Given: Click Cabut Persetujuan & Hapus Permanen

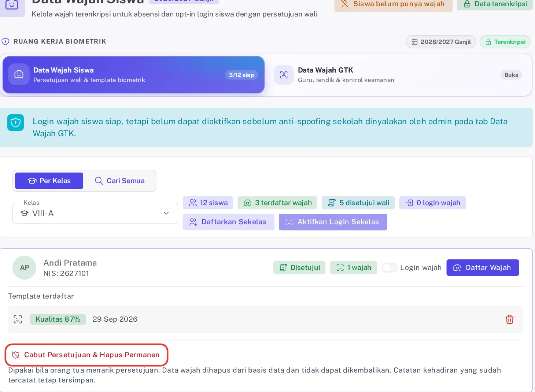Looking at the screenshot, I should [x=86, y=355].
